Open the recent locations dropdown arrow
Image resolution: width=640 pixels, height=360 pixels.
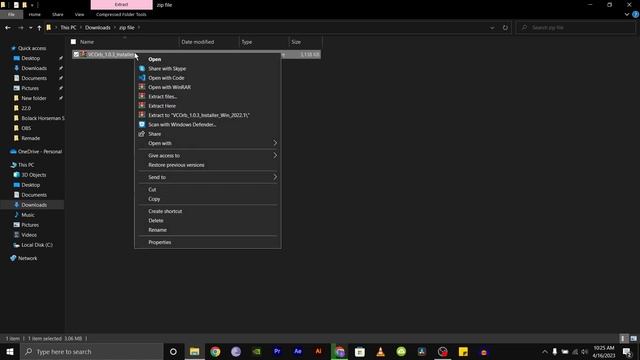(31, 28)
